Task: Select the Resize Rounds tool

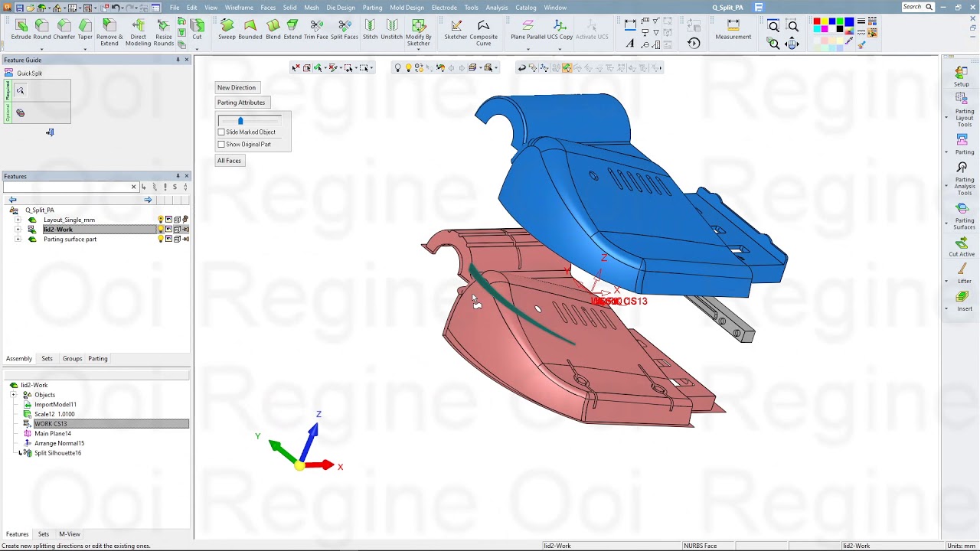Action: [163, 33]
